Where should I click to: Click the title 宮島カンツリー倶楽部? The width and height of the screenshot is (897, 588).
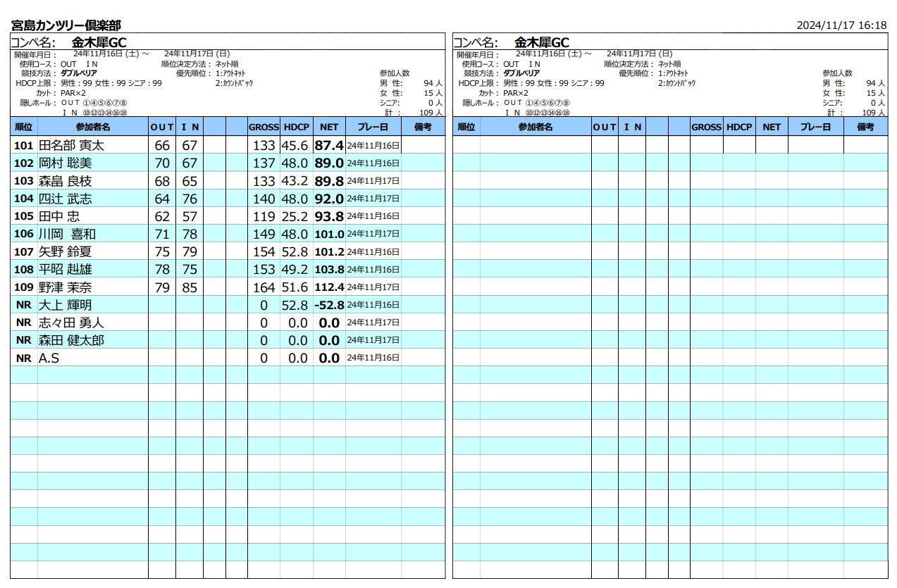point(66,25)
